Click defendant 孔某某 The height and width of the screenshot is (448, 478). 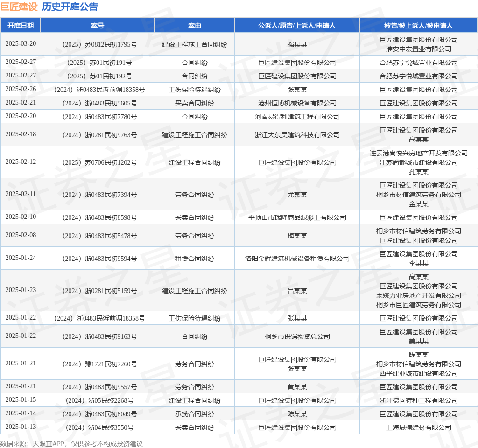(419, 172)
